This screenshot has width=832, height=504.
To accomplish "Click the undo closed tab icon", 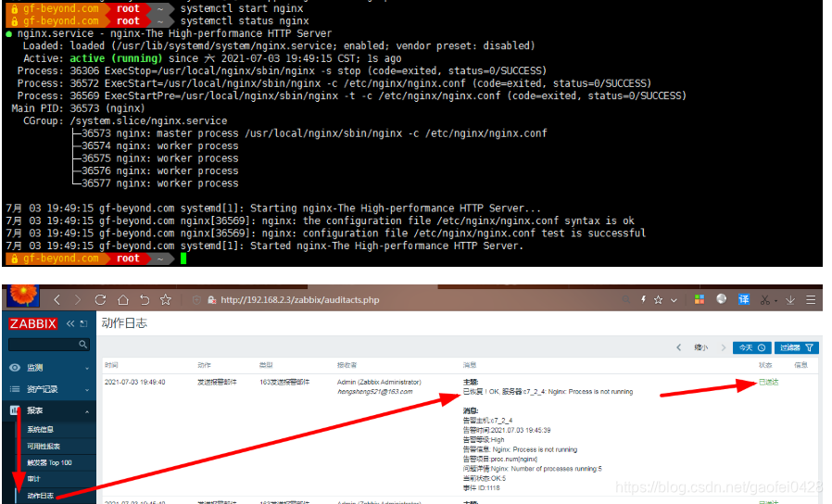I will click(145, 300).
